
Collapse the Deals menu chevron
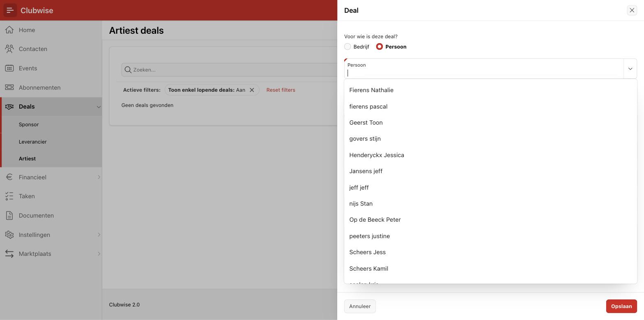pos(99,107)
